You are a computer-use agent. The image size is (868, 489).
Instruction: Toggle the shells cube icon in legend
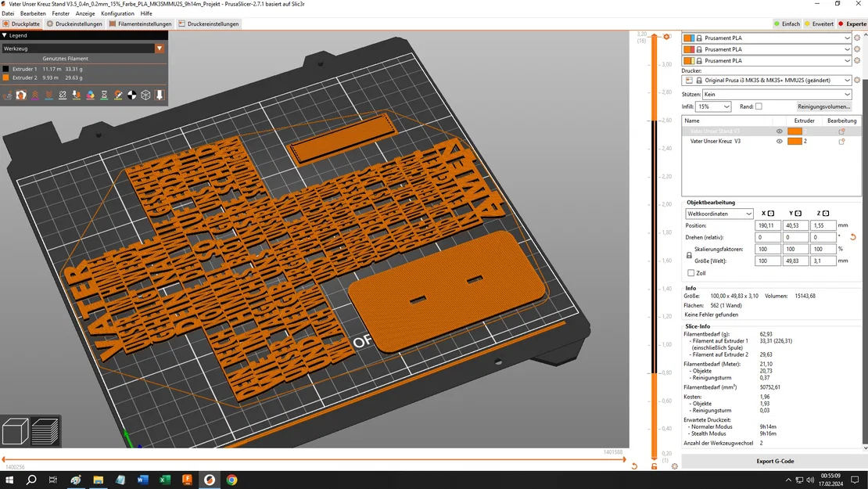(145, 95)
